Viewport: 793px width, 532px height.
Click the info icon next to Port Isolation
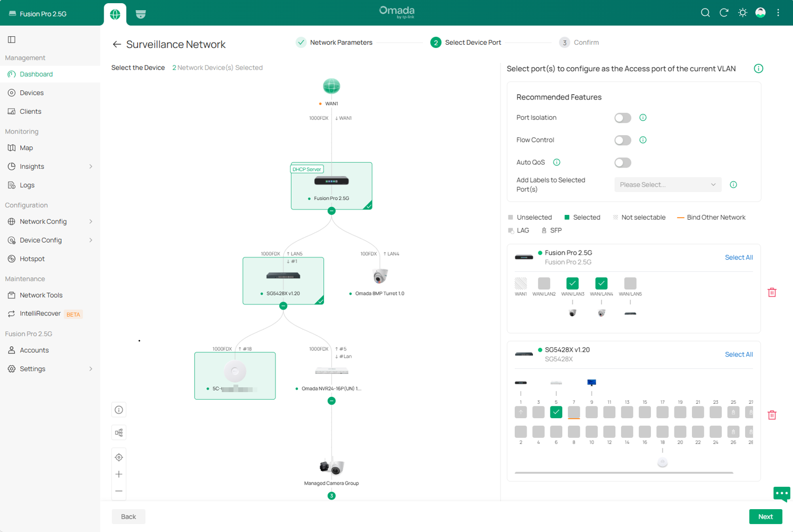(643, 118)
